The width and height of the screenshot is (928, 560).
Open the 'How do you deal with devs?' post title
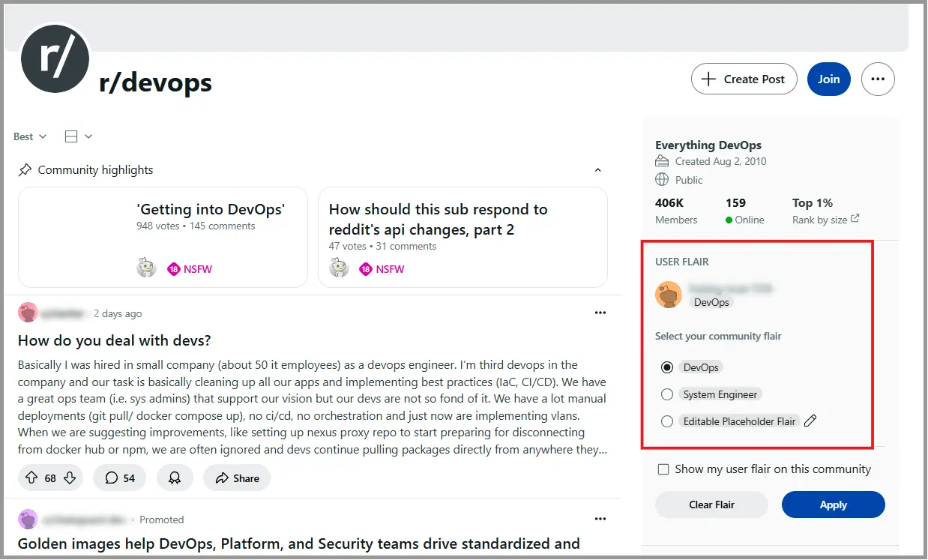(115, 340)
